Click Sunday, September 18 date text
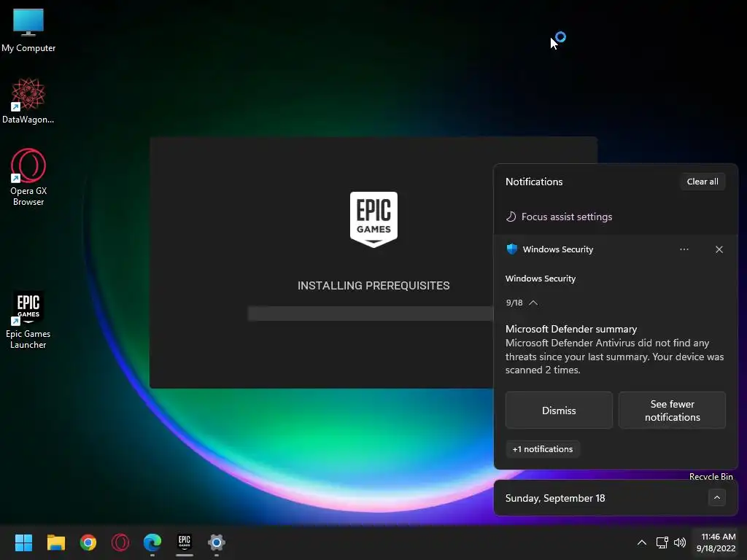This screenshot has height=560, width=747. pyautogui.click(x=555, y=498)
